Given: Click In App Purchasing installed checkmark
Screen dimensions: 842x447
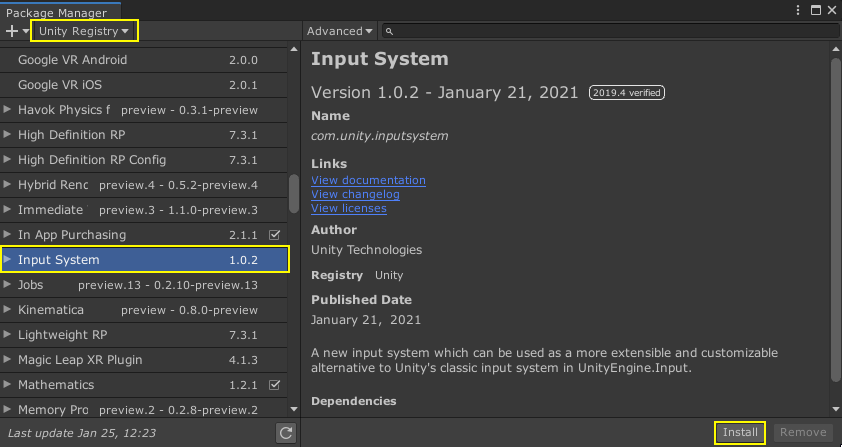Looking at the screenshot, I should 274,235.
